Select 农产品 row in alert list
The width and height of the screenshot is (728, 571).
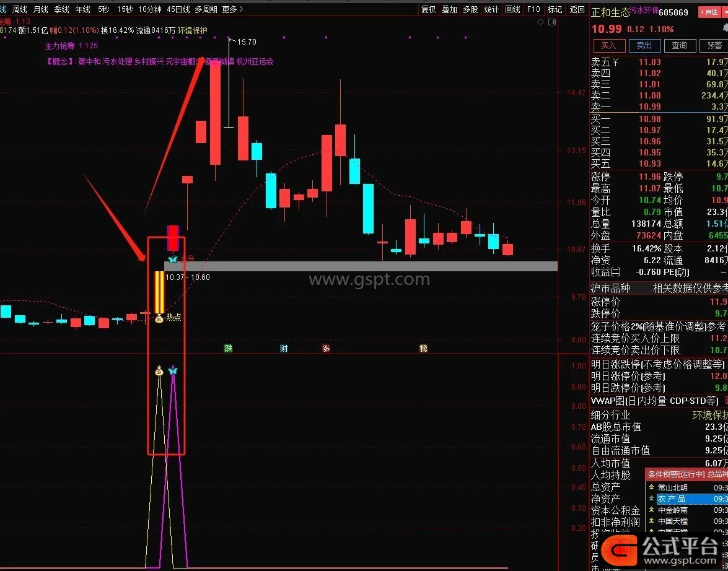click(x=692, y=499)
